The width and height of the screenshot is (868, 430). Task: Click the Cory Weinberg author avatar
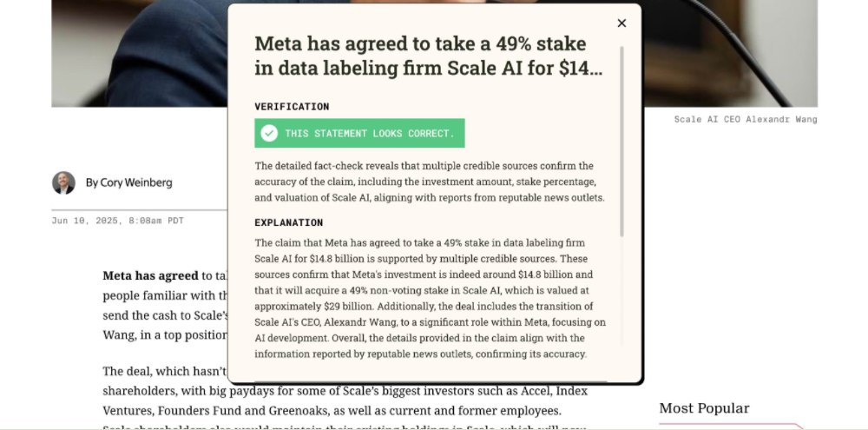click(63, 182)
